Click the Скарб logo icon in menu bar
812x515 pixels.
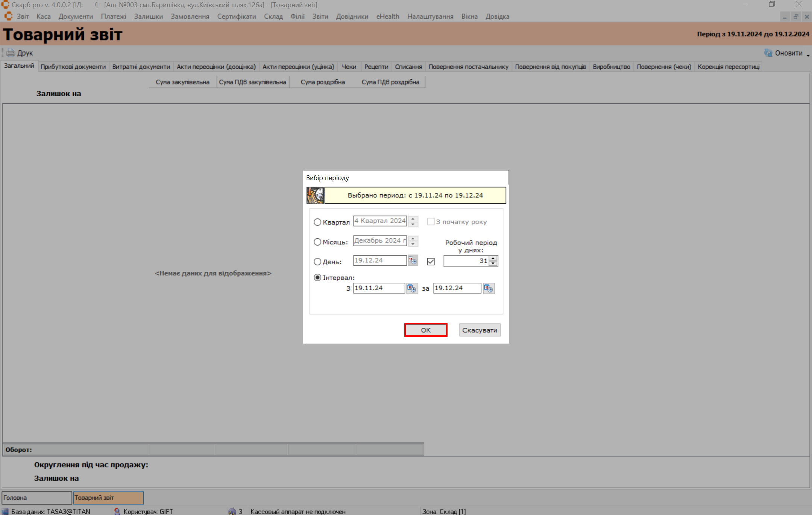click(8, 17)
